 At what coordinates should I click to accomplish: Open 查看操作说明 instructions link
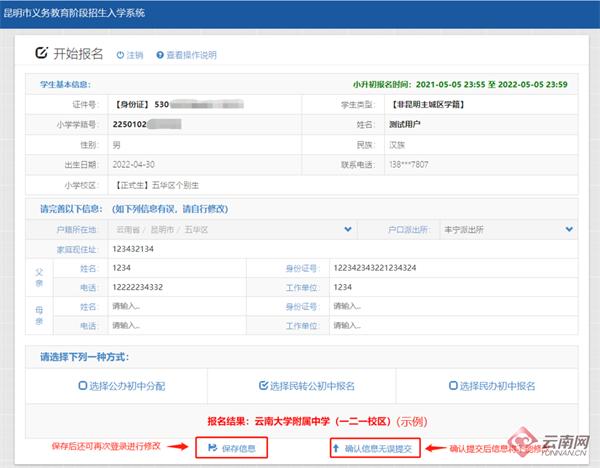point(186,55)
